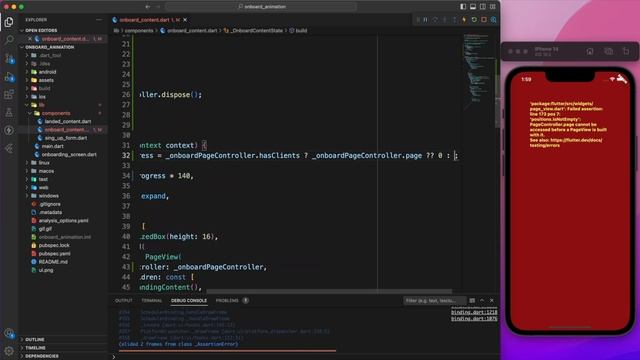Open the binding.dart:1218 link

(474, 312)
